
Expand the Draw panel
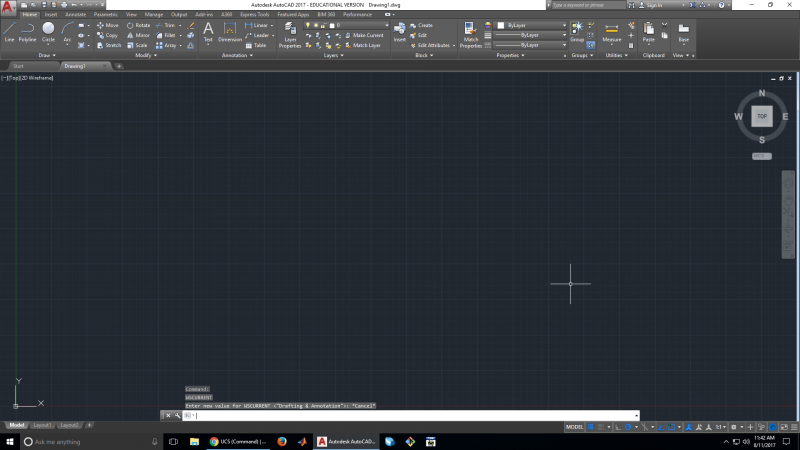[47, 55]
